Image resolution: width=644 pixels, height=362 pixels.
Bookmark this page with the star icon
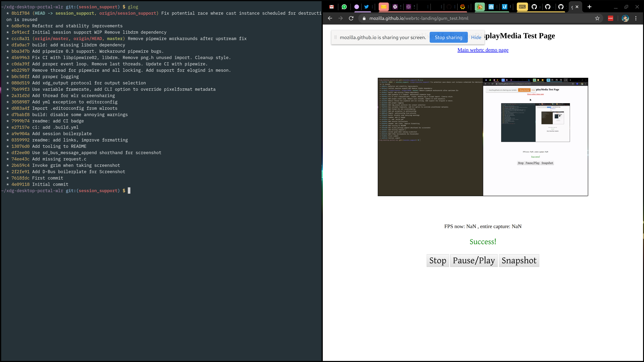tap(597, 18)
